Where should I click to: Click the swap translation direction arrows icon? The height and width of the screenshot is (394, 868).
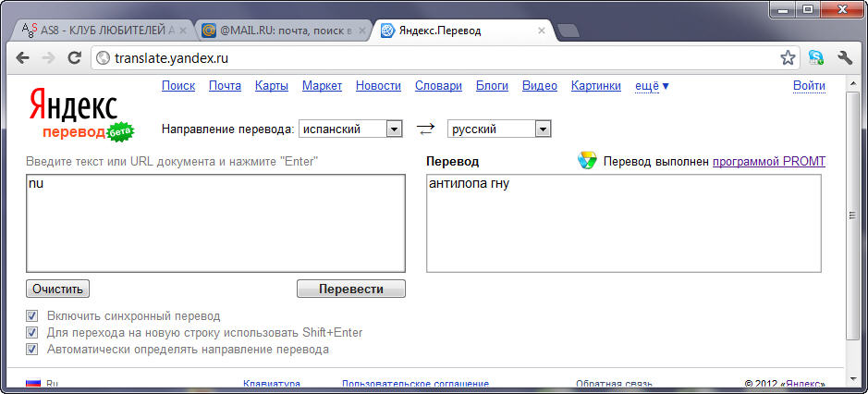(x=425, y=129)
